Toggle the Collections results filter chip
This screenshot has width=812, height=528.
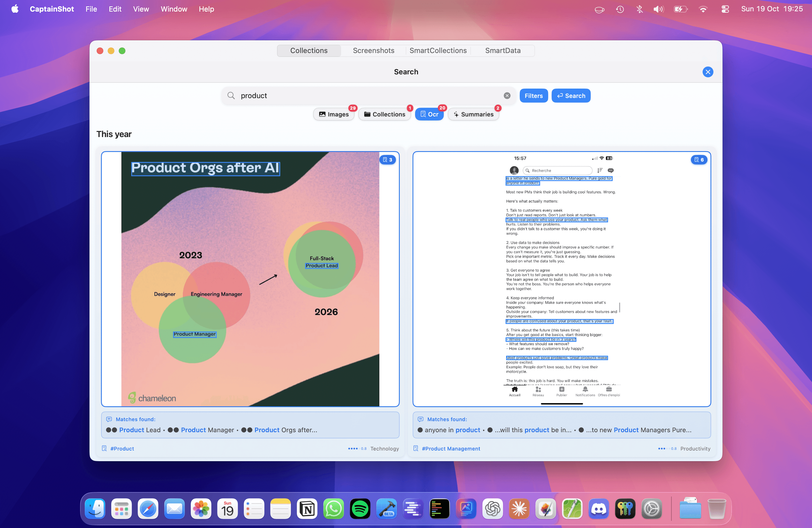pyautogui.click(x=384, y=114)
